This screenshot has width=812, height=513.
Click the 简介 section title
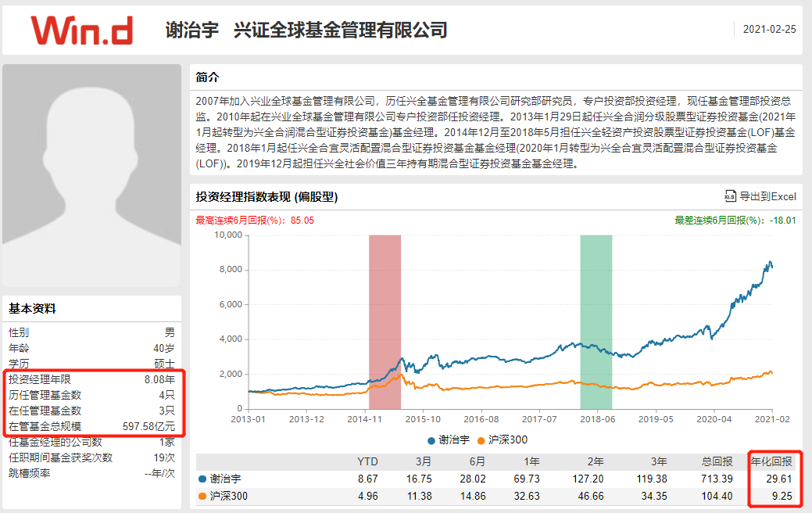208,77
